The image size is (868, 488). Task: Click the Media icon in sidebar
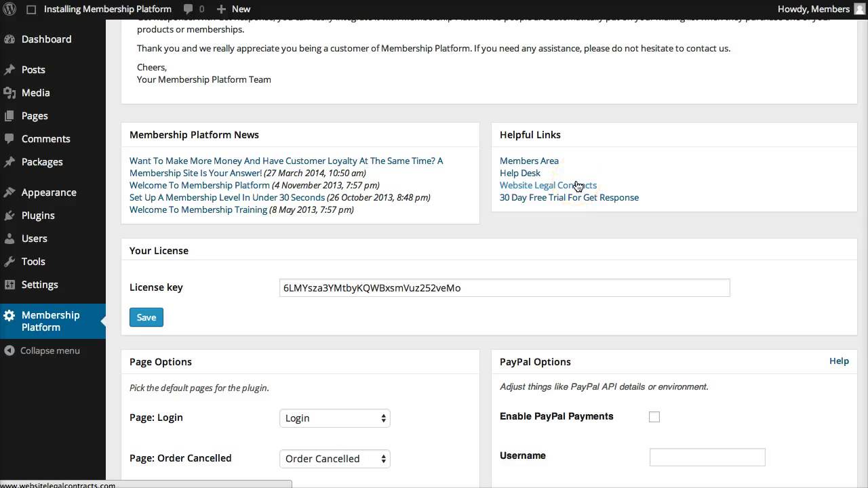coord(9,93)
